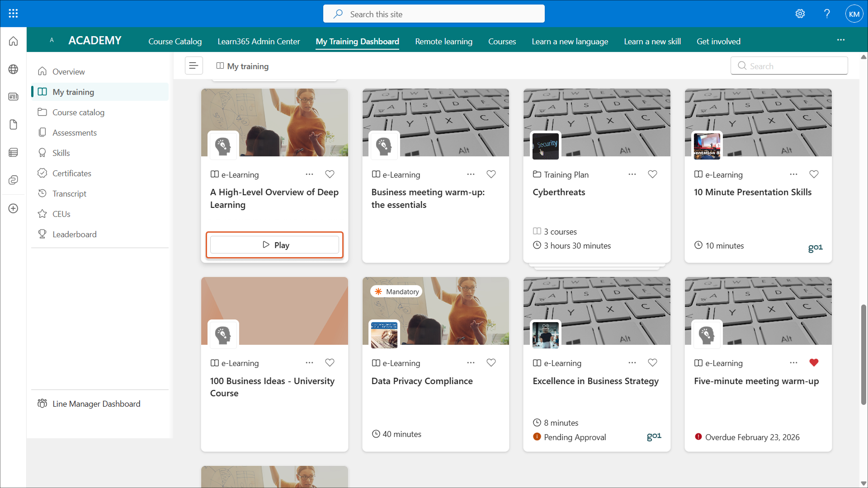
Task: Favorite the Data Privacy Compliance course
Action: click(491, 362)
